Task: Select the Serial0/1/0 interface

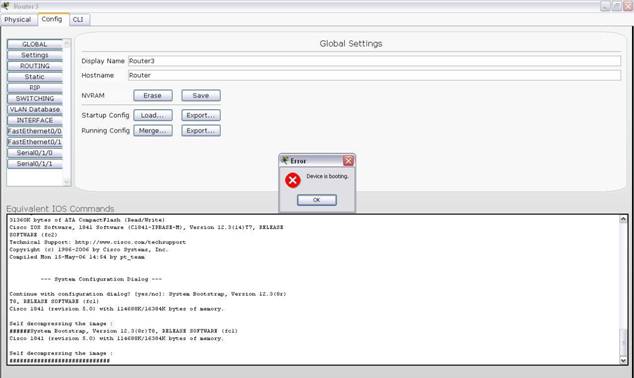Action: (35, 153)
